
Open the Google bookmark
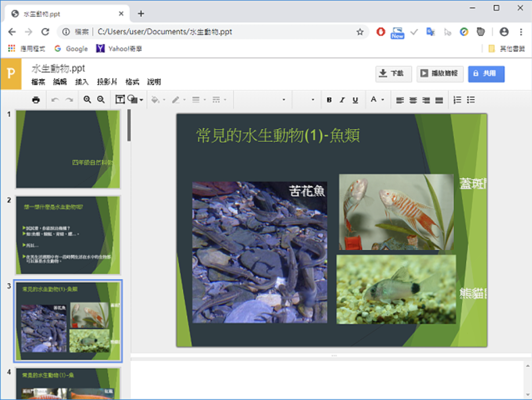tap(71, 49)
